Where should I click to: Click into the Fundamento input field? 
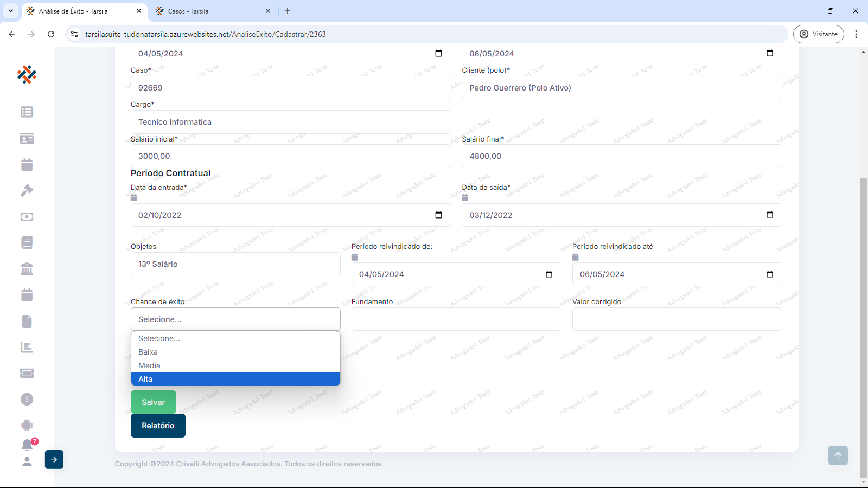coord(456,319)
